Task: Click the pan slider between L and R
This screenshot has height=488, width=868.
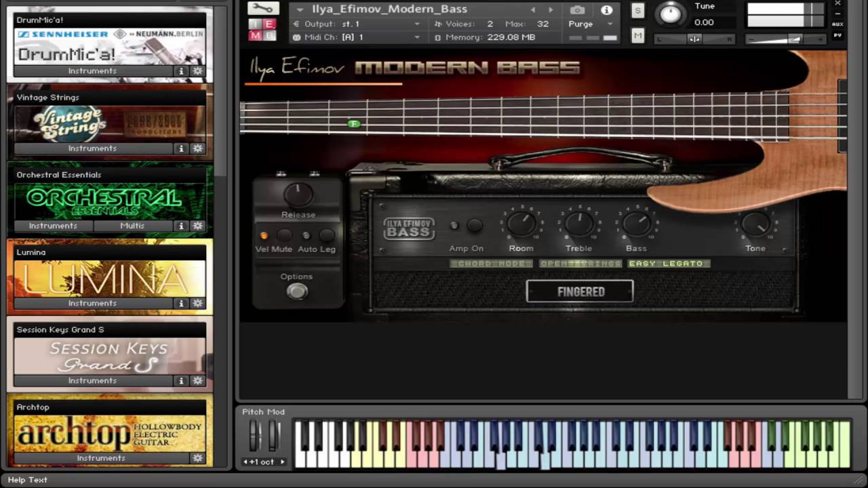Action: coord(695,39)
